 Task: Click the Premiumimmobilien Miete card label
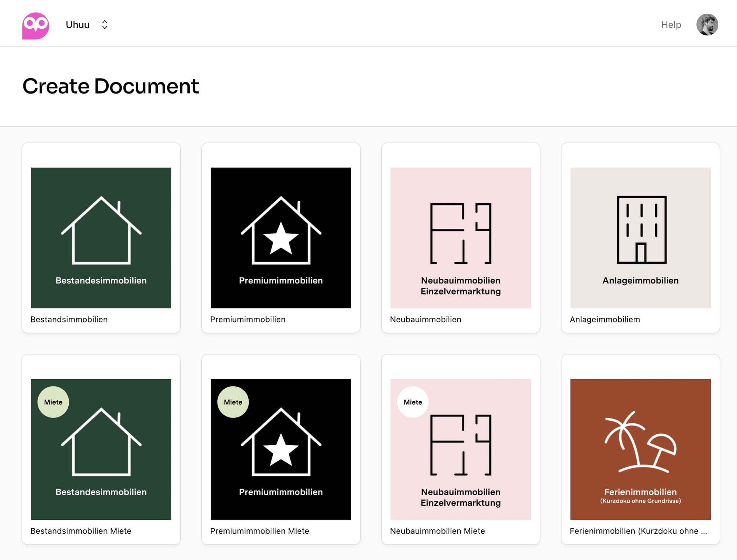coord(259,531)
